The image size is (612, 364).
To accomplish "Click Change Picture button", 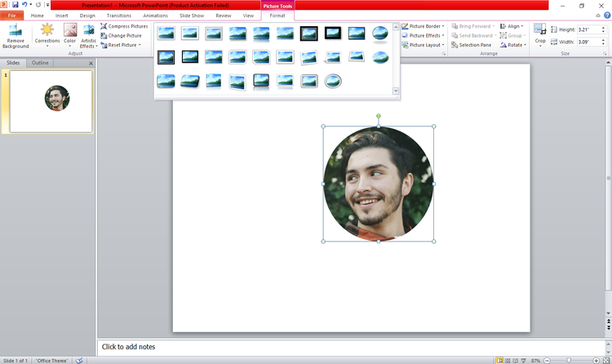I will pyautogui.click(x=121, y=36).
